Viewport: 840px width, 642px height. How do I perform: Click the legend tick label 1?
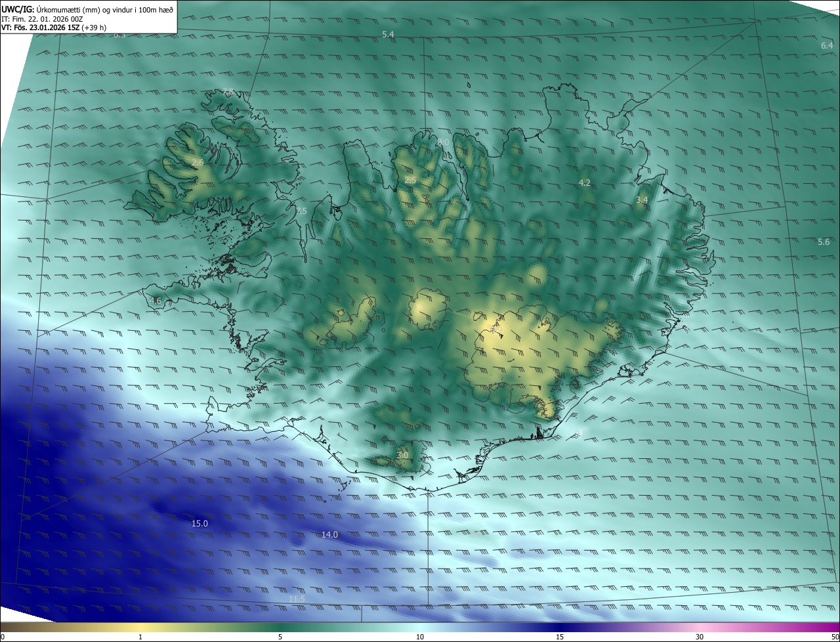tap(140, 637)
